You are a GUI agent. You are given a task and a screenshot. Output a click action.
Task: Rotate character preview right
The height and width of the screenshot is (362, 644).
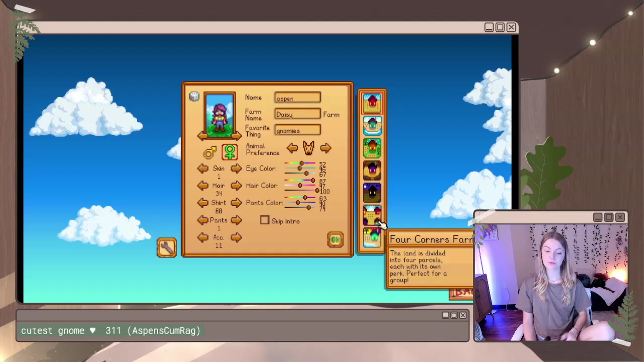(x=237, y=136)
